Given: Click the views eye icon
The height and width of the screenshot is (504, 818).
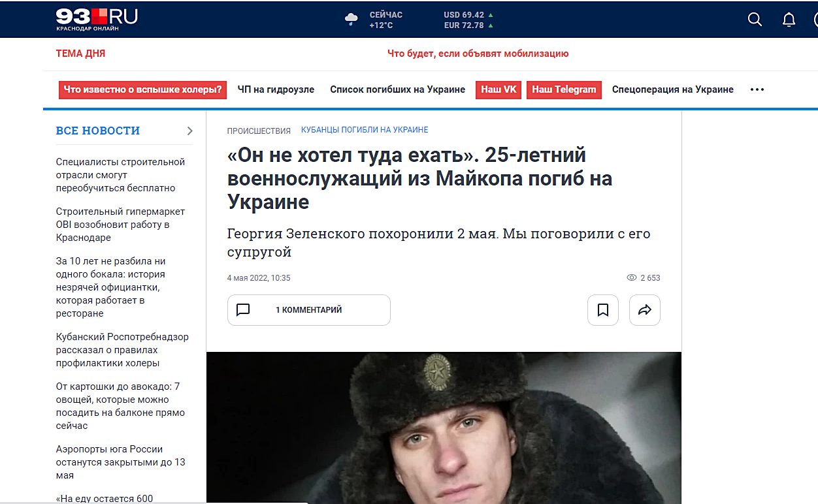Looking at the screenshot, I should (631, 277).
